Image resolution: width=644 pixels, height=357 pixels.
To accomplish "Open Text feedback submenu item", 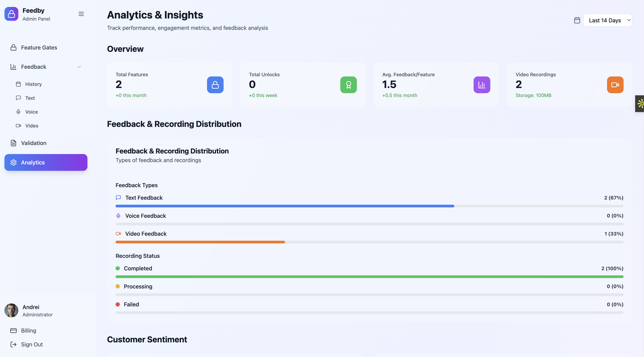I will pyautogui.click(x=30, y=98).
